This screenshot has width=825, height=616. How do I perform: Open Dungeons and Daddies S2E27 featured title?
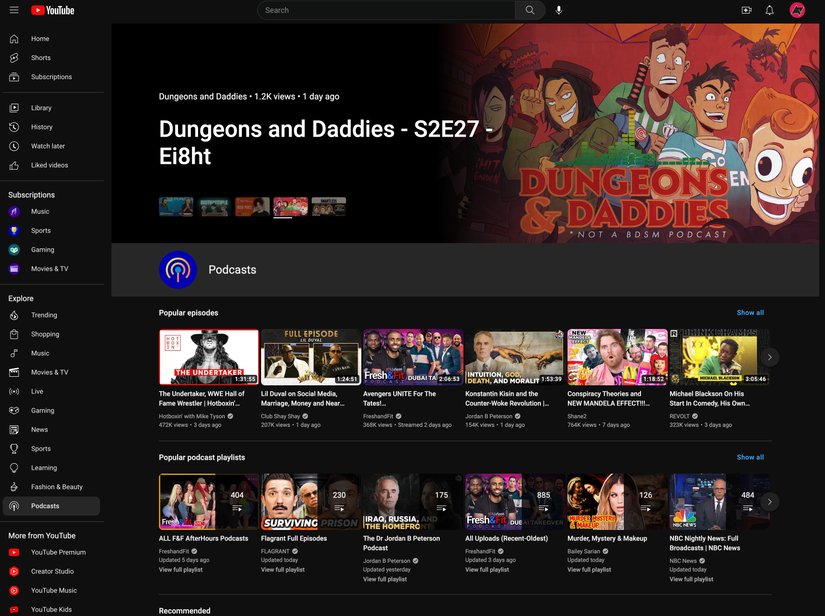pyautogui.click(x=325, y=143)
